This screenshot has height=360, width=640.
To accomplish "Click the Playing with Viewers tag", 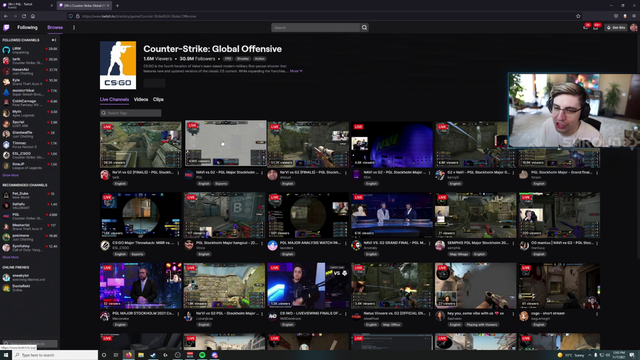I will (482, 325).
